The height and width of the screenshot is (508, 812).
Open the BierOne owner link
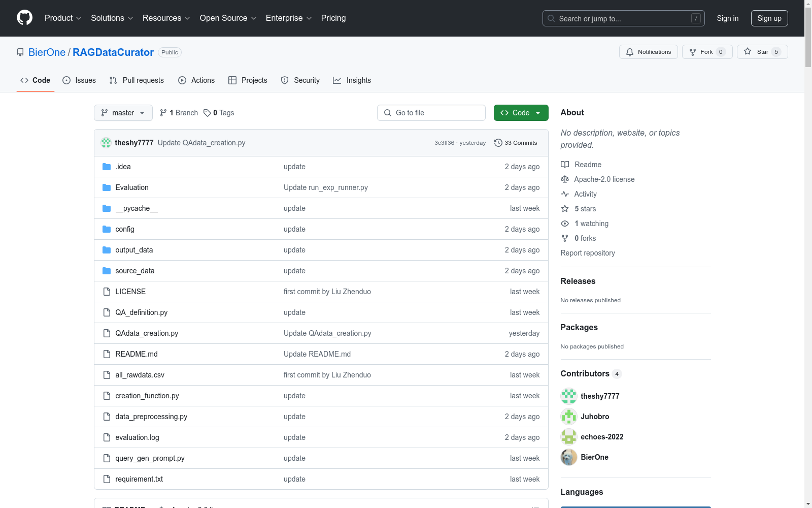[47, 52]
